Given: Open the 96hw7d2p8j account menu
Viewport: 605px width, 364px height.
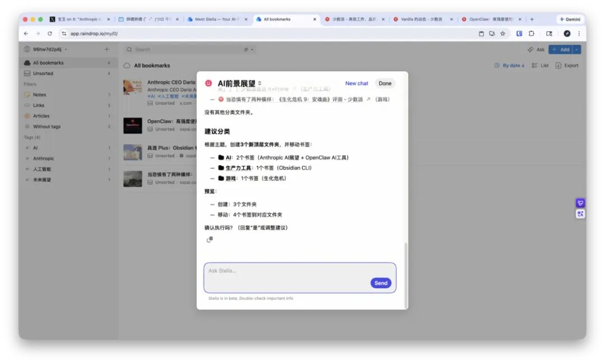Looking at the screenshot, I should tap(45, 49).
